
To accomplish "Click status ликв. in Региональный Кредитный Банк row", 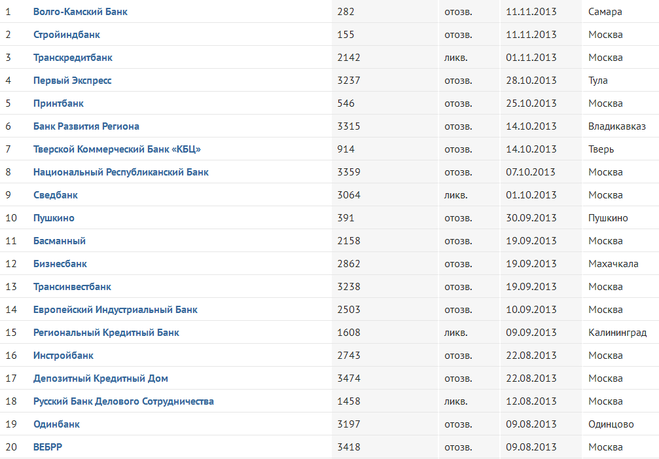I will [x=456, y=332].
